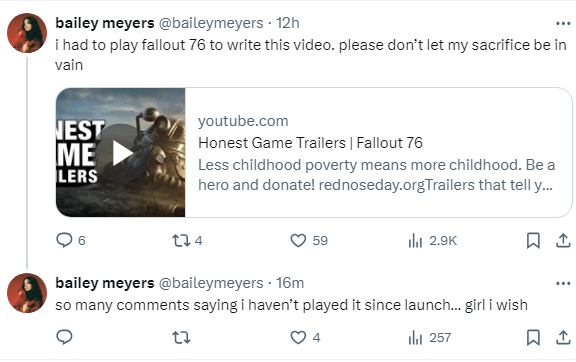576x362 pixels.
Task: Play the Honest Game Trailers video thumbnail
Action: pyautogui.click(x=121, y=153)
